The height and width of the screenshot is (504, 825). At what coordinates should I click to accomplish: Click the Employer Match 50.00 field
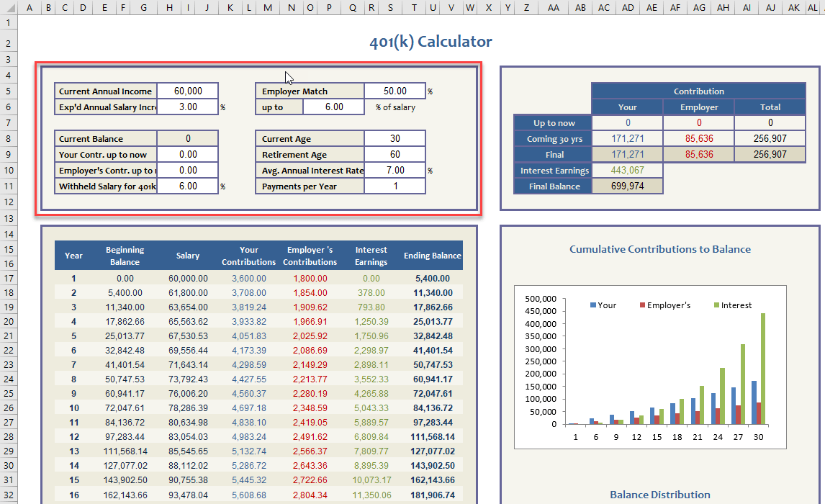point(395,91)
